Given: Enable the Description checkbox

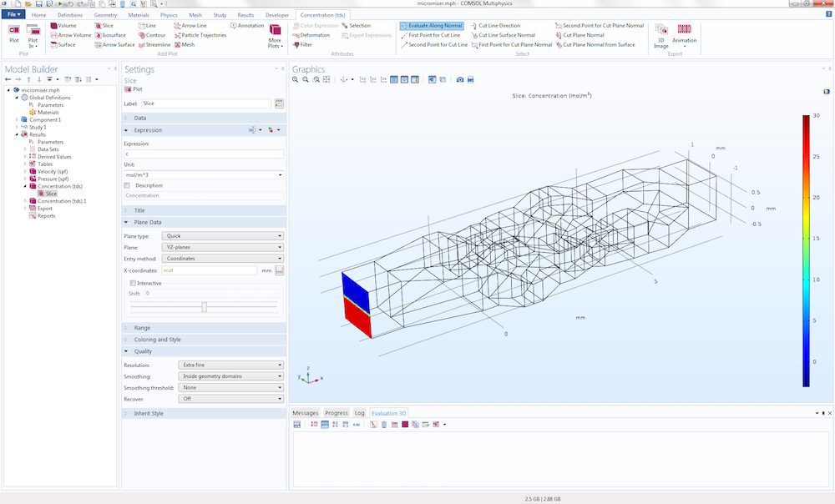Looking at the screenshot, I should coord(127,186).
